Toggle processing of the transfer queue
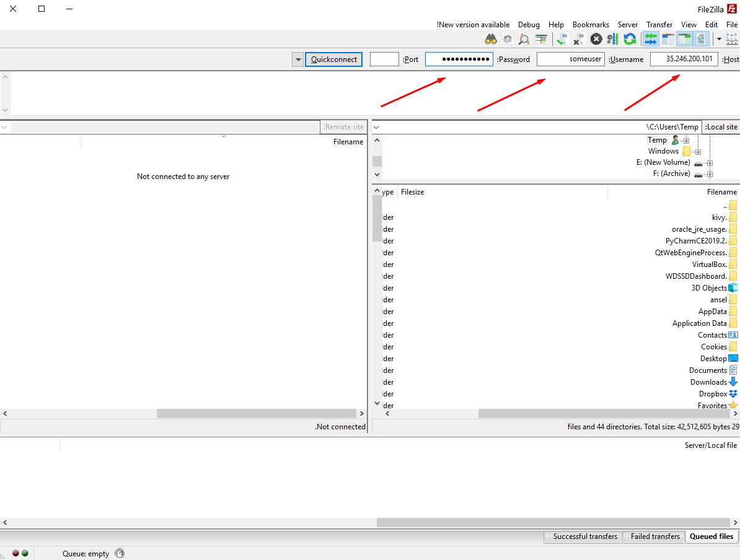 point(612,39)
